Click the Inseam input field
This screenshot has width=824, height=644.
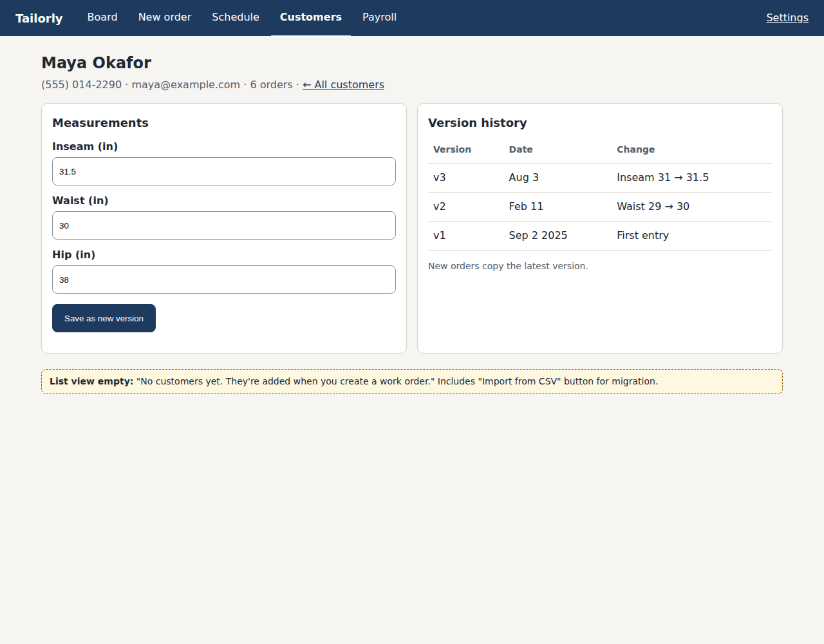[x=224, y=171]
